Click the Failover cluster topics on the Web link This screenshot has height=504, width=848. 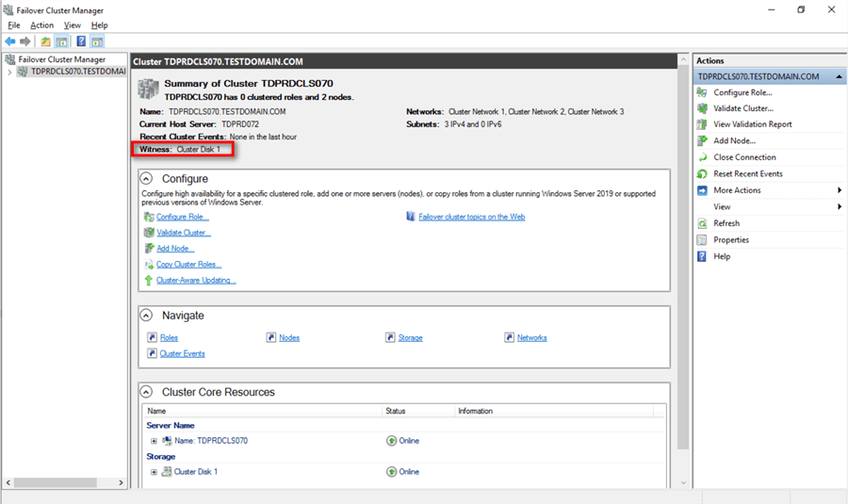click(471, 217)
